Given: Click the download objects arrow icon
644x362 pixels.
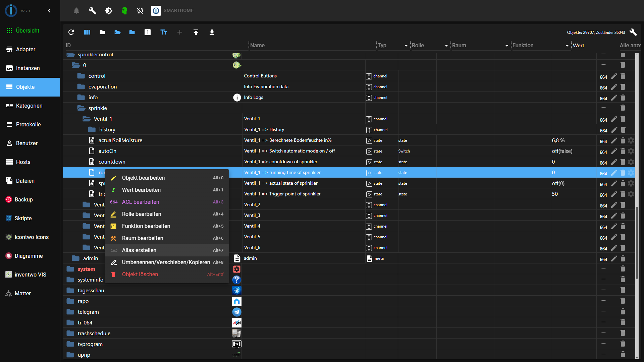Looking at the screenshot, I should [212, 32].
